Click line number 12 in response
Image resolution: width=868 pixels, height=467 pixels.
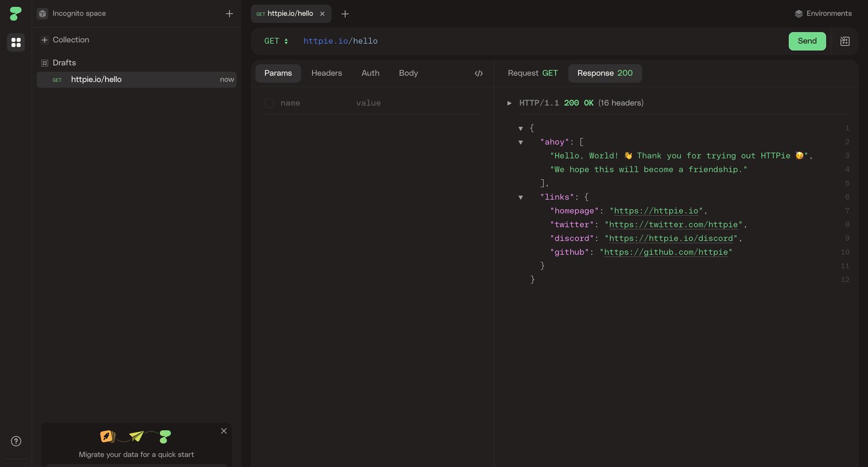click(x=845, y=280)
